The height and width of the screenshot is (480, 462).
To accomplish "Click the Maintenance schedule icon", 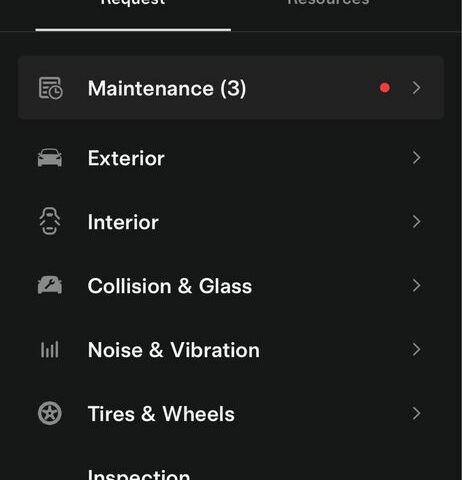I will coord(50,88).
